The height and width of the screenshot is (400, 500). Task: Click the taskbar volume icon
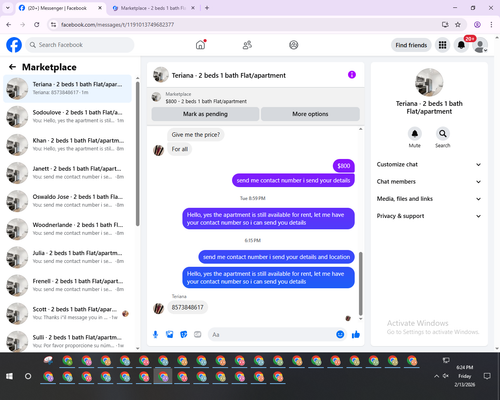[446, 376]
